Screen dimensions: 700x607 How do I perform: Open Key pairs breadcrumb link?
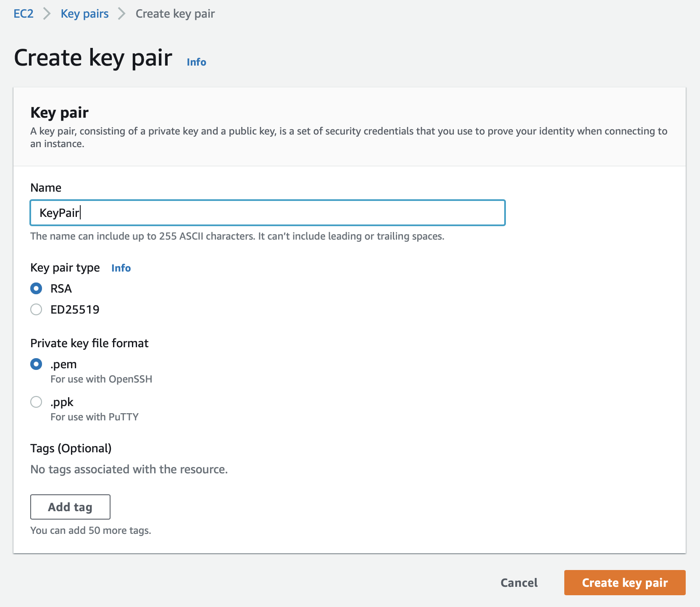pyautogui.click(x=84, y=13)
